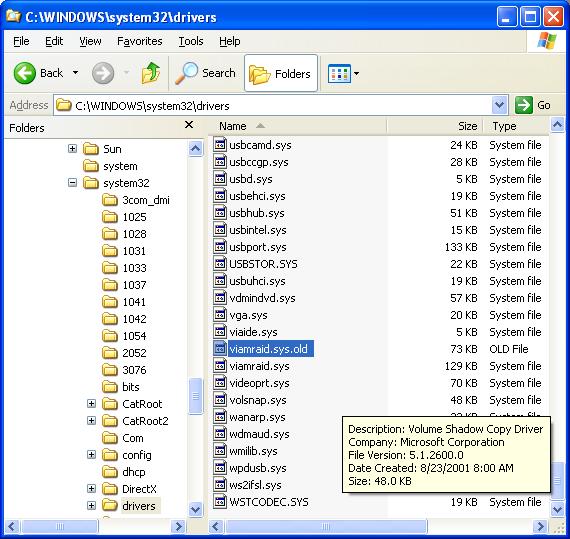Select the viaide.sys file name
Screen dimensions: 570x539
253,332
